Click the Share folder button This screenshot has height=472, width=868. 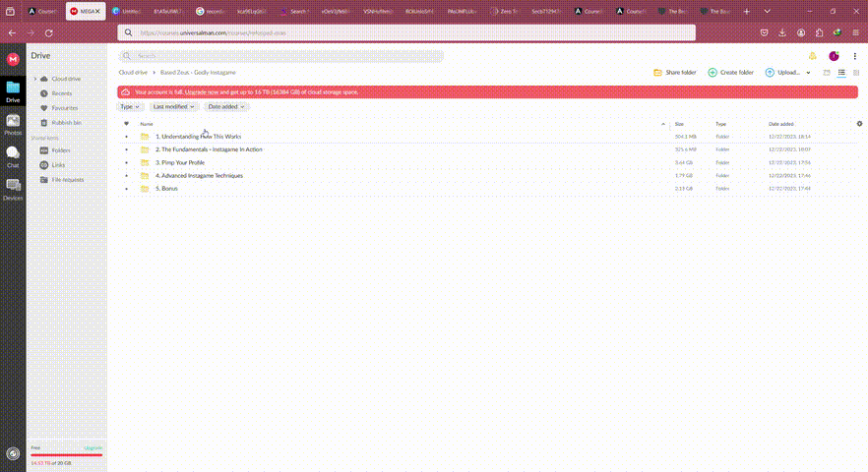[x=675, y=73]
